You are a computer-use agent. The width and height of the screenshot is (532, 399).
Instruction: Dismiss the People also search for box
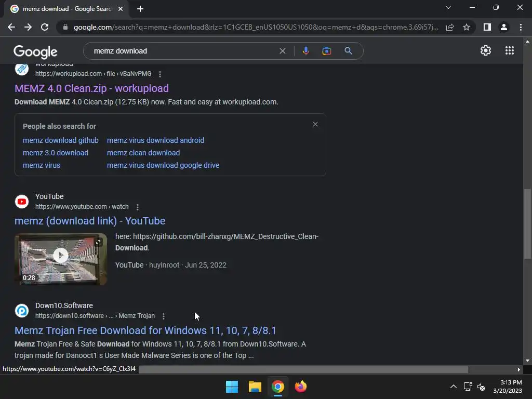(x=315, y=124)
